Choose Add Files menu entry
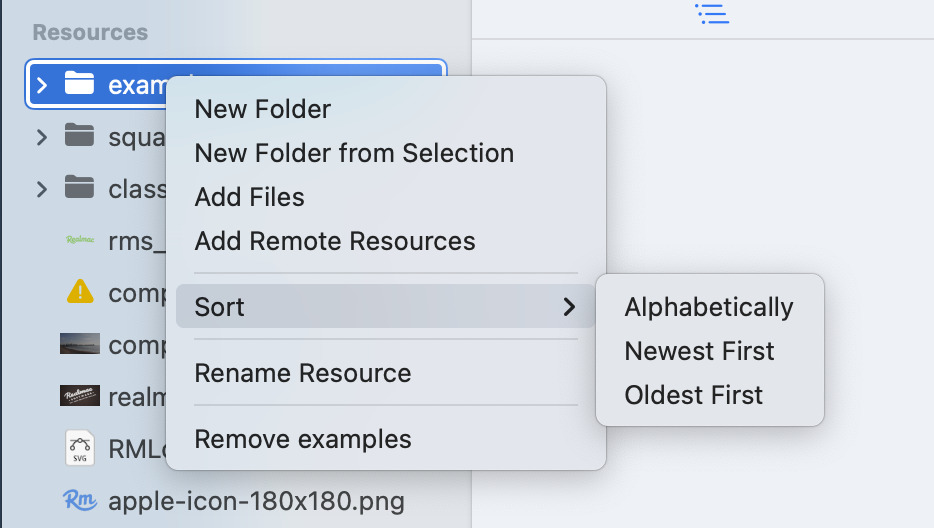Screen dimensions: 934x528 pos(249,197)
